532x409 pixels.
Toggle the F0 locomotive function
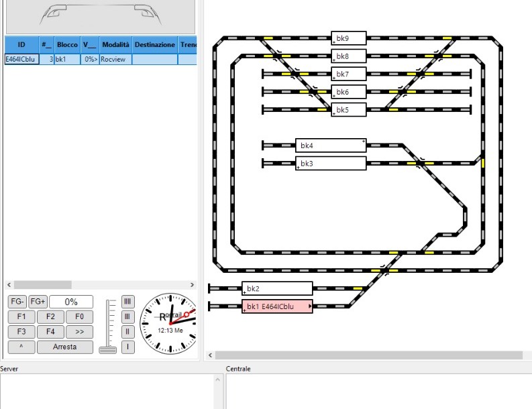[79, 316]
